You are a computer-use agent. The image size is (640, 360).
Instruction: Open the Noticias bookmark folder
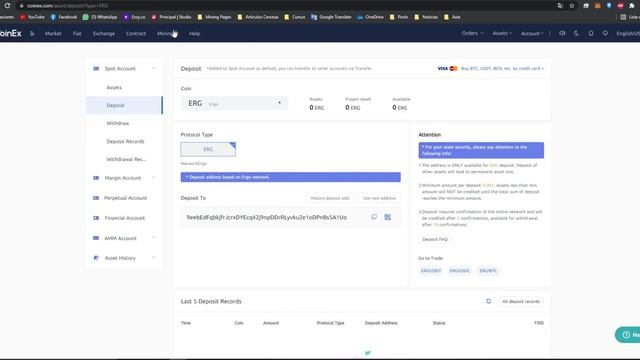[x=426, y=17]
